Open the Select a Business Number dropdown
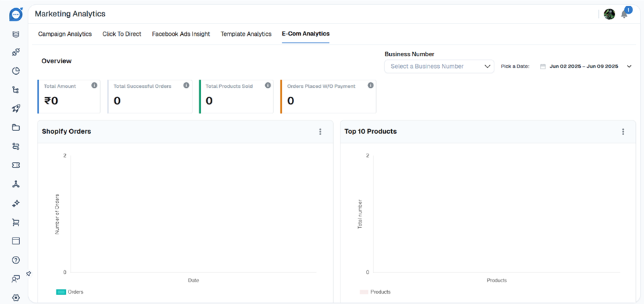Image resolution: width=644 pixels, height=304 pixels. point(439,67)
